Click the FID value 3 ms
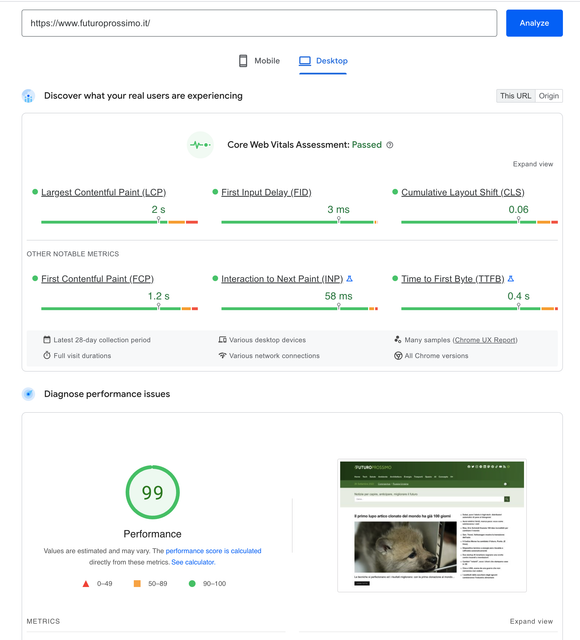Viewport: 580px width, 640px height. 338,210
